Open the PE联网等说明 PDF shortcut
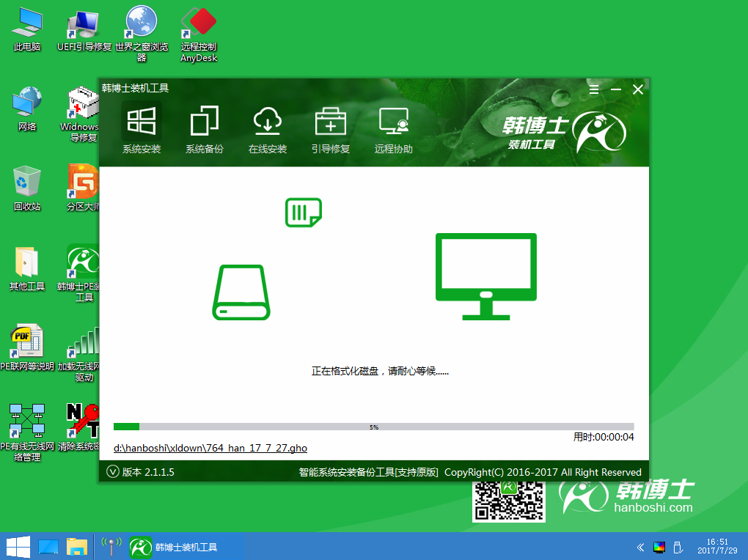Screen dimensions: 748x560 pos(27,348)
